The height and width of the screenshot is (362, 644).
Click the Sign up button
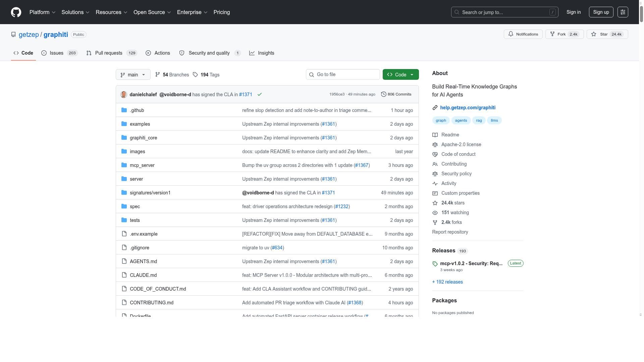[x=601, y=12]
